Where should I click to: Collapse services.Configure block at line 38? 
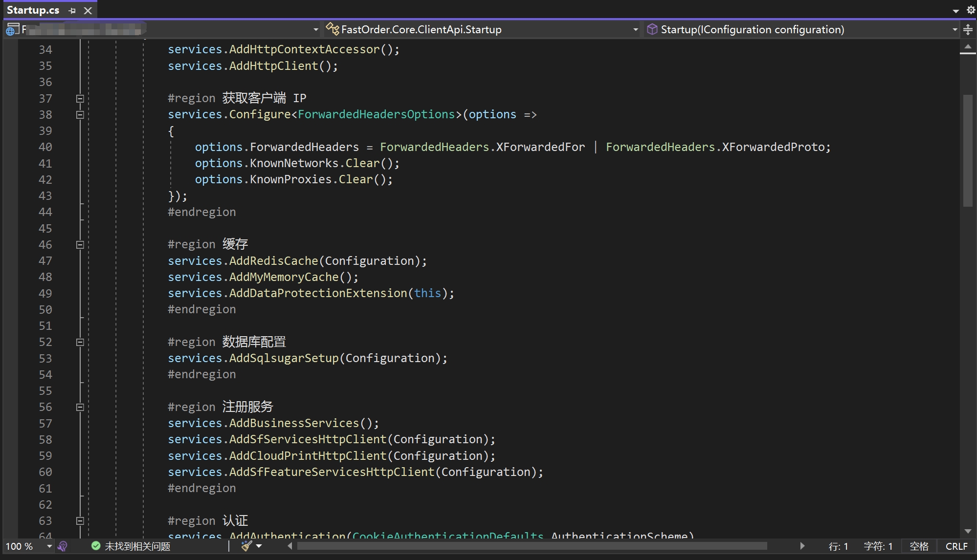click(80, 115)
